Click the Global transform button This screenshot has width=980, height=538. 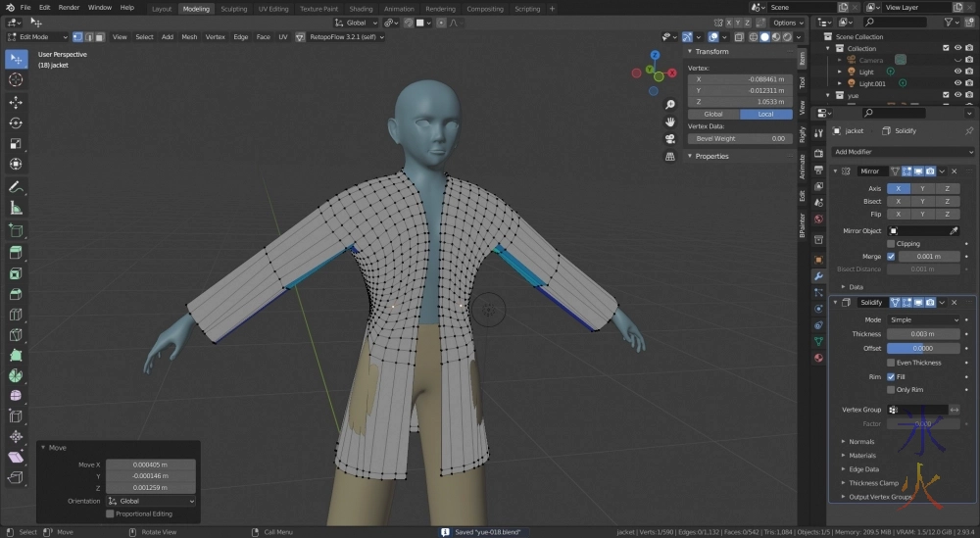click(x=713, y=114)
